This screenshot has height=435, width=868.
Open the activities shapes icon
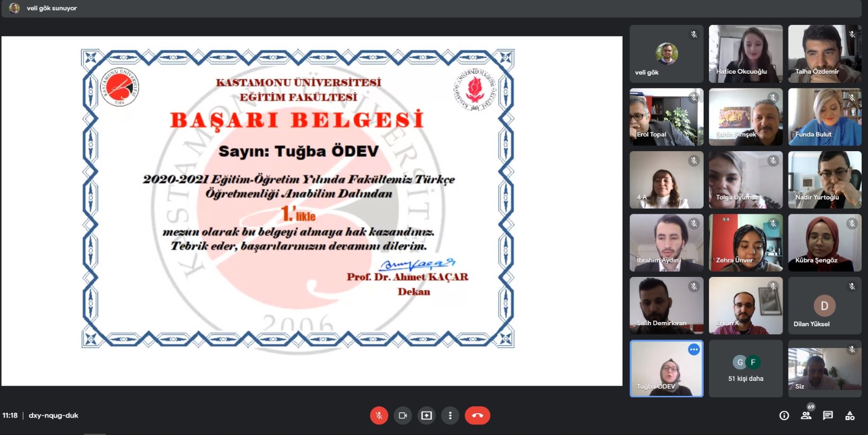coord(850,415)
